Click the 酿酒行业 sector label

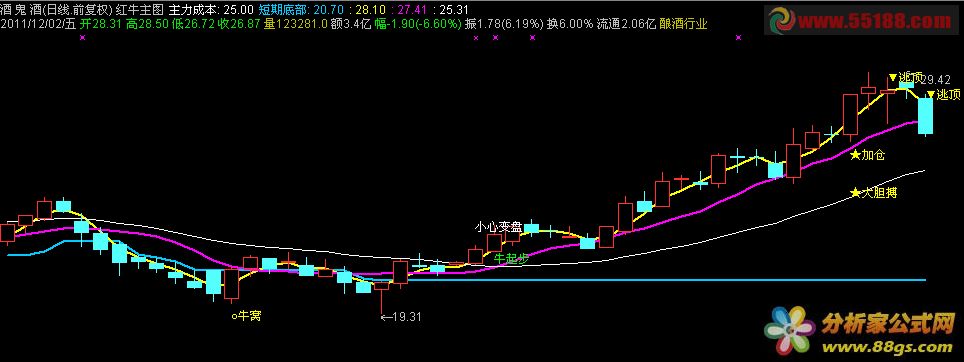click(683, 24)
